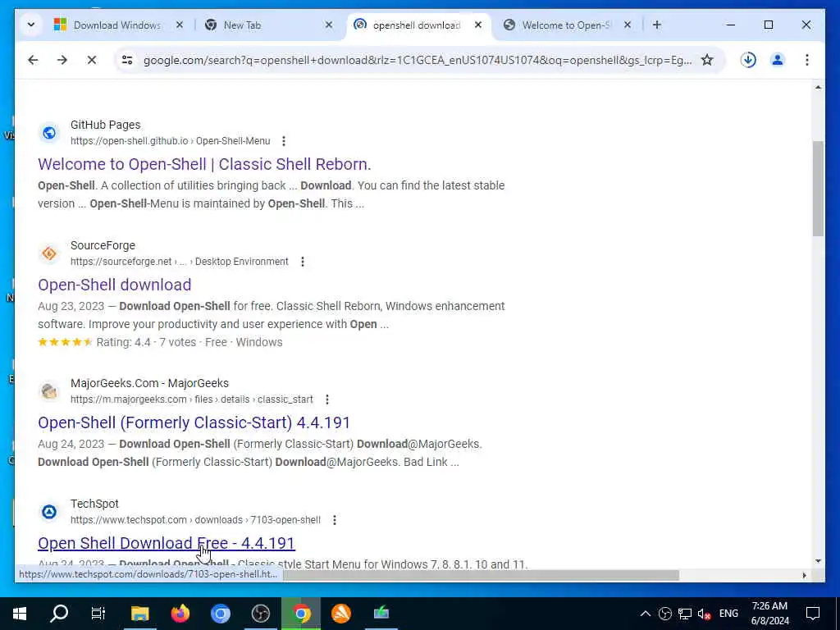The height and width of the screenshot is (630, 840).
Task: Click the SourceForge site favicon
Action: 49,253
